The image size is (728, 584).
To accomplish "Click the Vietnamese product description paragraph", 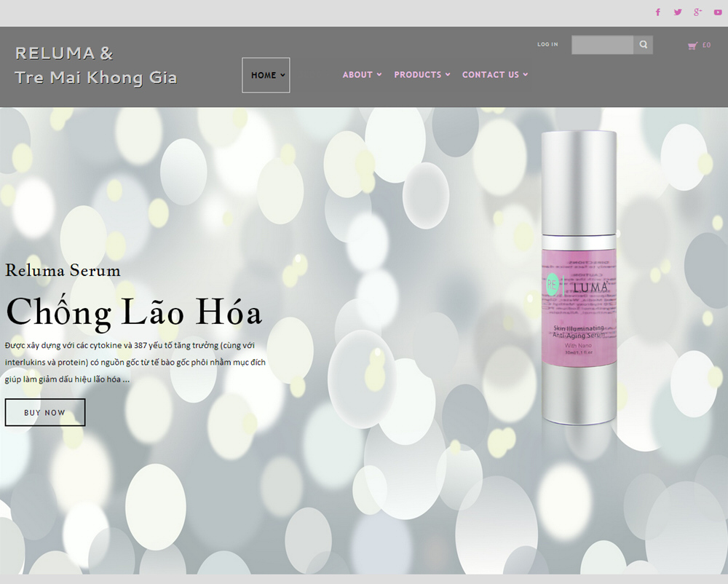I will coord(135,362).
